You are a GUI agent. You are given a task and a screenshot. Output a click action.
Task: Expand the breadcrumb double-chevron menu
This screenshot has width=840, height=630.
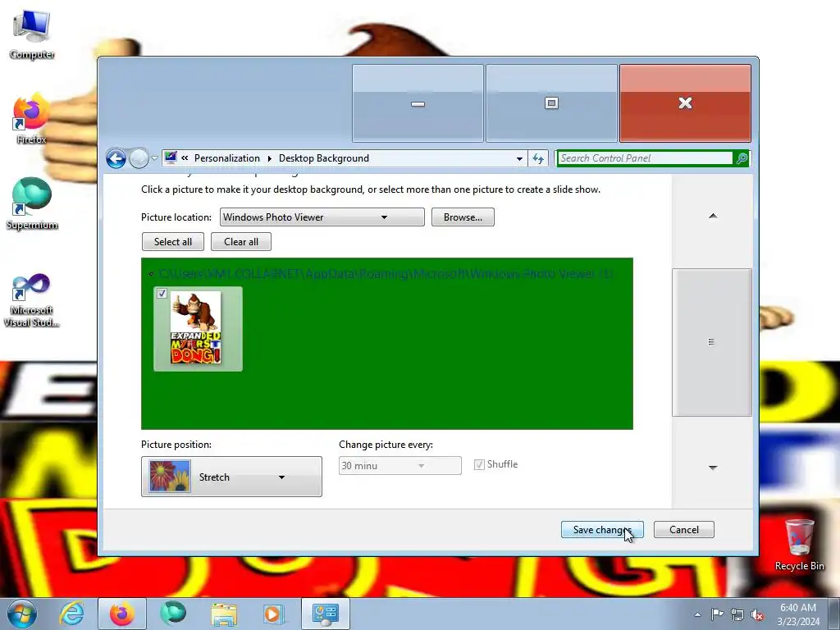(185, 158)
